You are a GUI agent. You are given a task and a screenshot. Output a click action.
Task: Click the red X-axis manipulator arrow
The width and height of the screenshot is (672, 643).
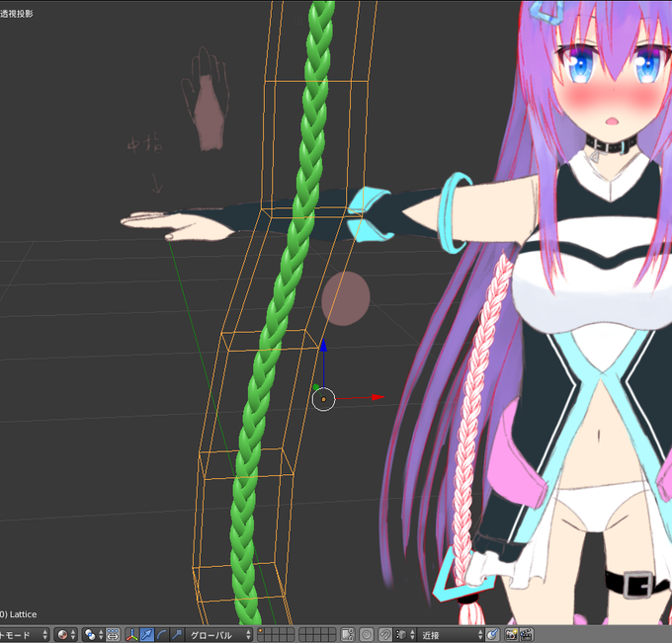[378, 397]
